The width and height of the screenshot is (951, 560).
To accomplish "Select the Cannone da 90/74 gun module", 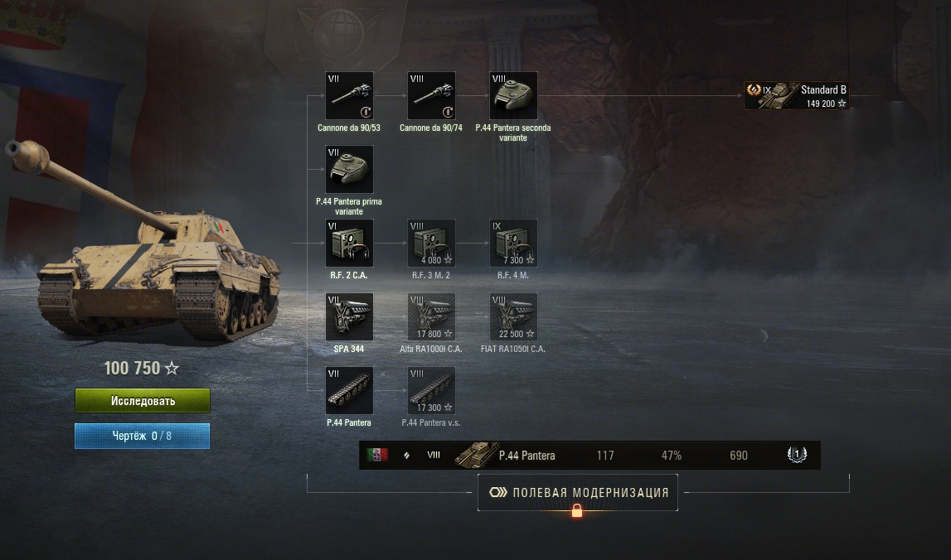I will [431, 96].
